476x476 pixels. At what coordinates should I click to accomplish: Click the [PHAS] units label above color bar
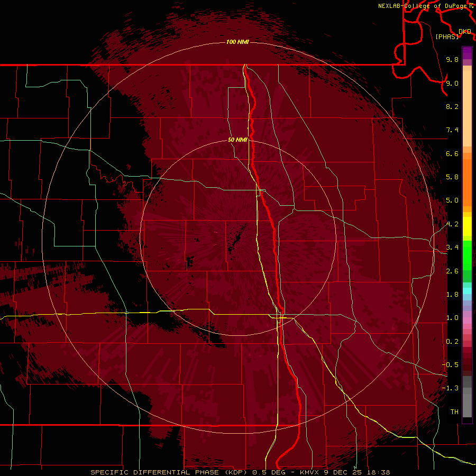pyautogui.click(x=447, y=36)
